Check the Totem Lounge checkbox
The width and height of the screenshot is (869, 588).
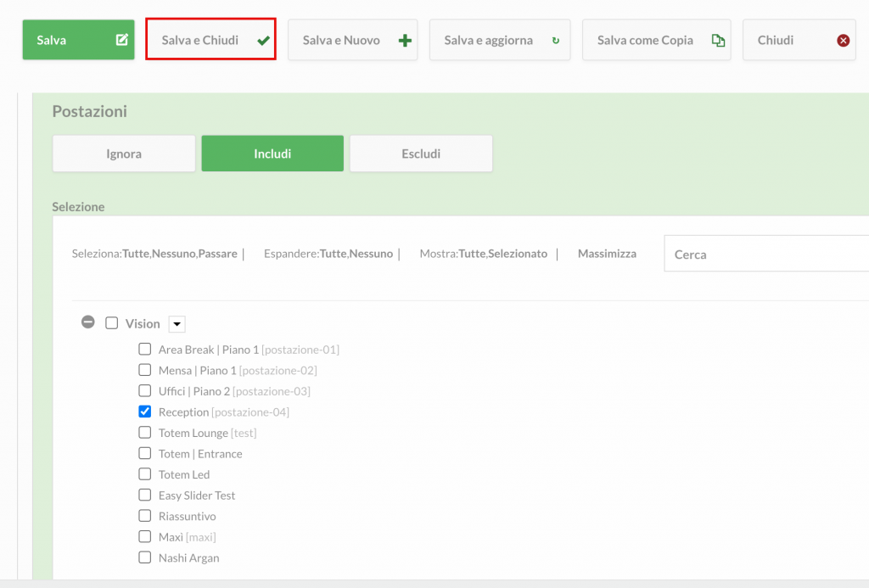coord(144,432)
